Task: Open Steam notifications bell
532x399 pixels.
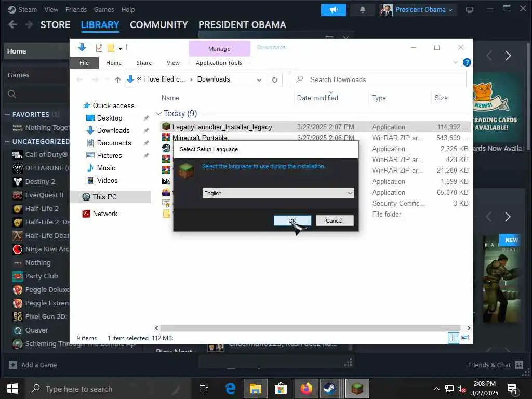Action: click(x=362, y=10)
